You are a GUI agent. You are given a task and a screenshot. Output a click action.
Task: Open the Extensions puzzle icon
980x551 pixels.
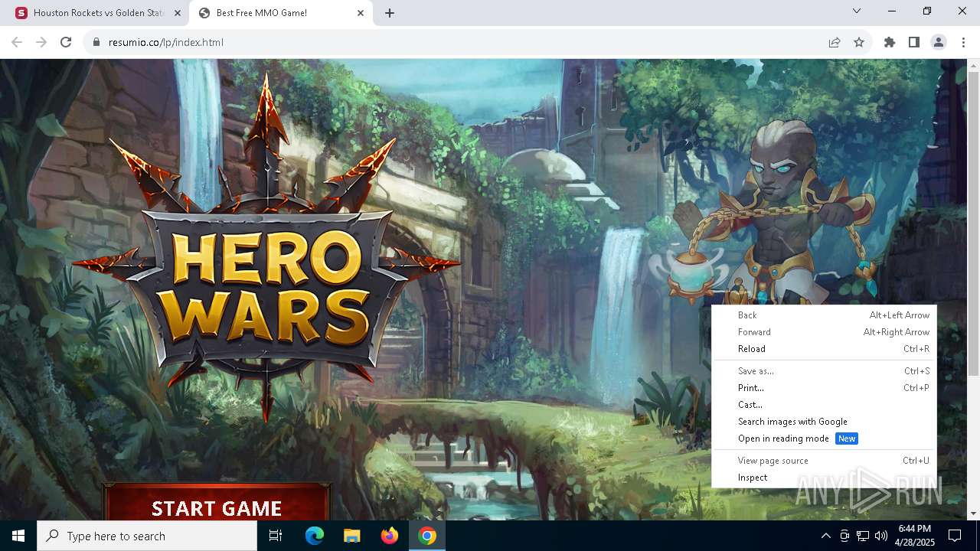[890, 42]
